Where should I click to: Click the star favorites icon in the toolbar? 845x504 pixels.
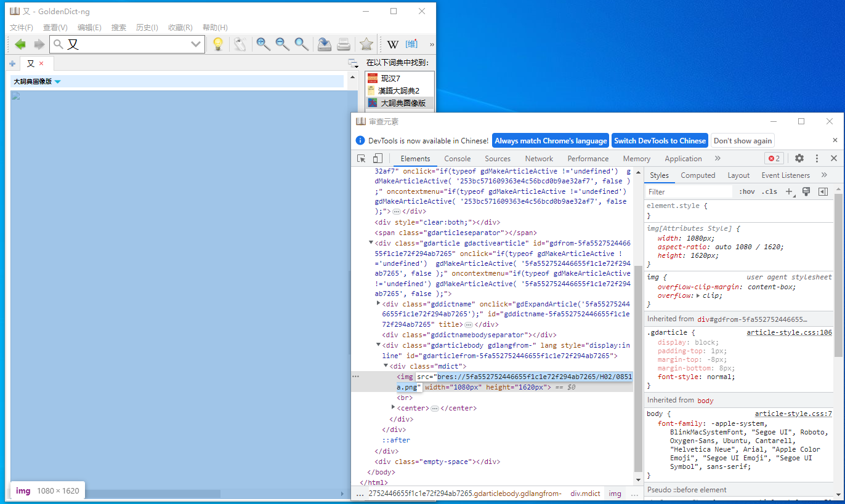point(366,44)
